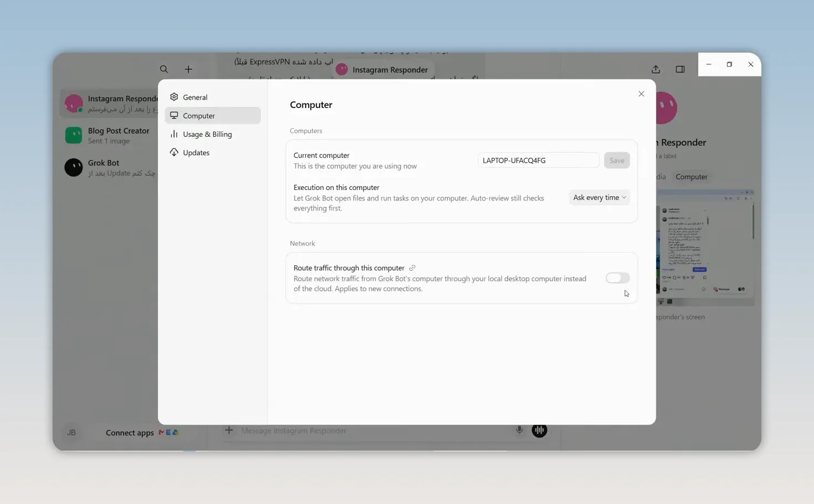The height and width of the screenshot is (504, 814).
Task: Click the link icon beside Route traffic
Action: pos(412,268)
